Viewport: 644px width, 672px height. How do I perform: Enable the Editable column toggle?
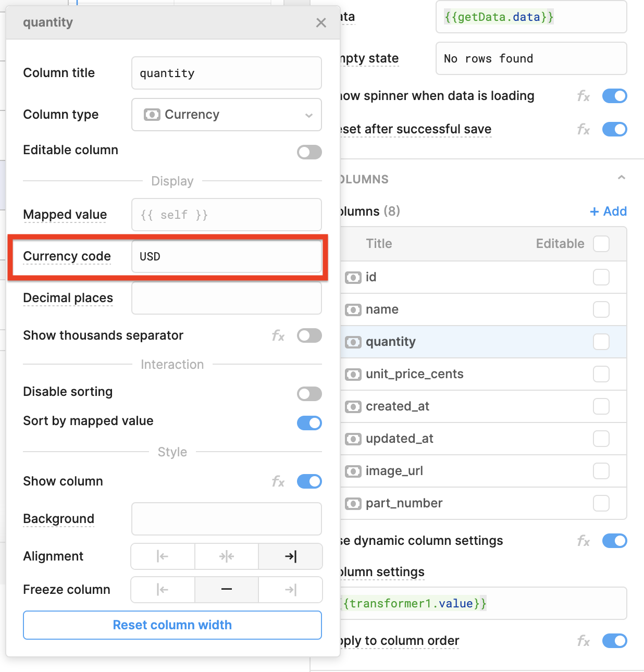point(309,152)
